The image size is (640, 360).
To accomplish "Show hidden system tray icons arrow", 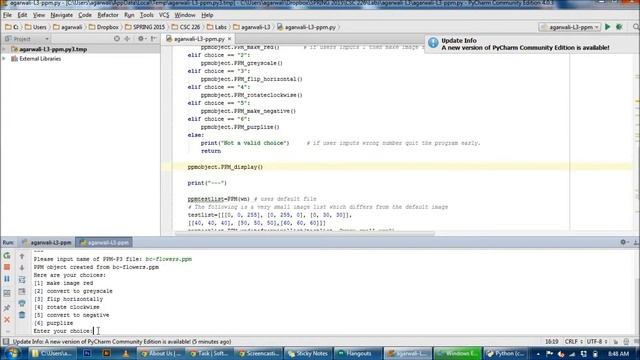I will (538, 354).
